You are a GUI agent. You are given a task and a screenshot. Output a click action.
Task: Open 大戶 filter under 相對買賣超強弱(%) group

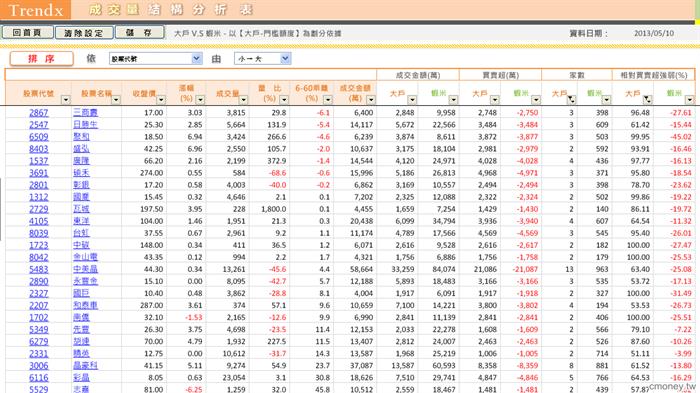tap(647, 100)
